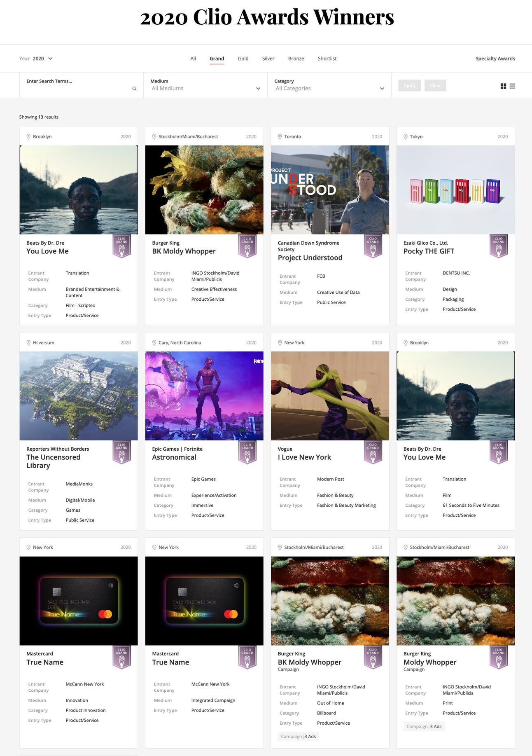Click Campaign 3 Ads tag on Out of Home card

pos(298,737)
